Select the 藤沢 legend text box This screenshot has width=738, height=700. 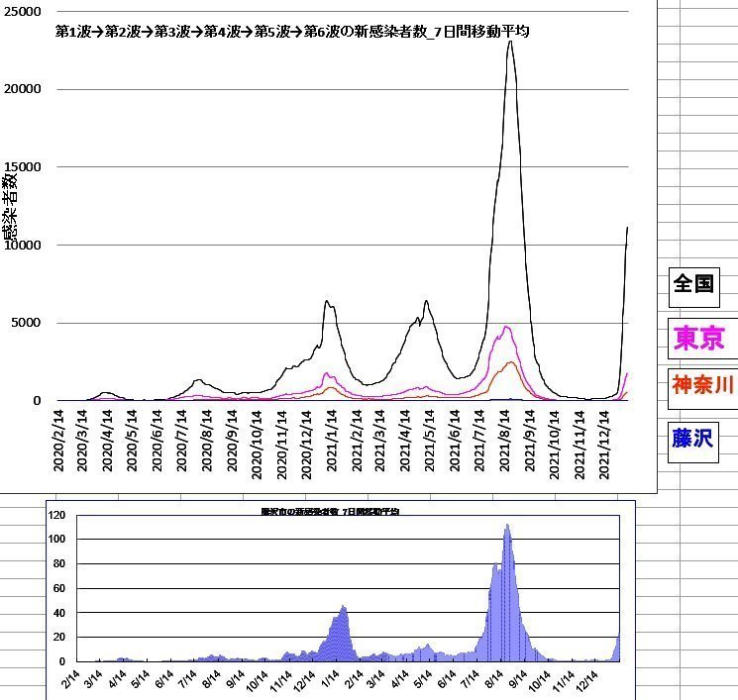(692, 443)
